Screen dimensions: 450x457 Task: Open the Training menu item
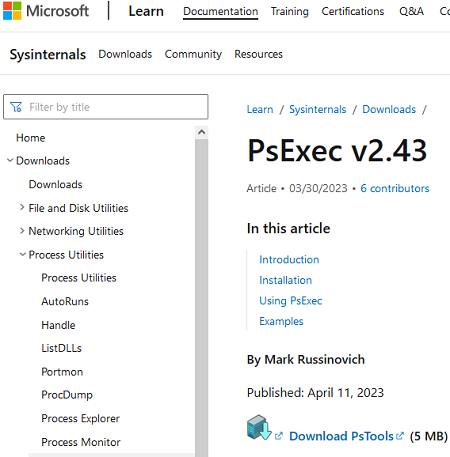[x=290, y=11]
